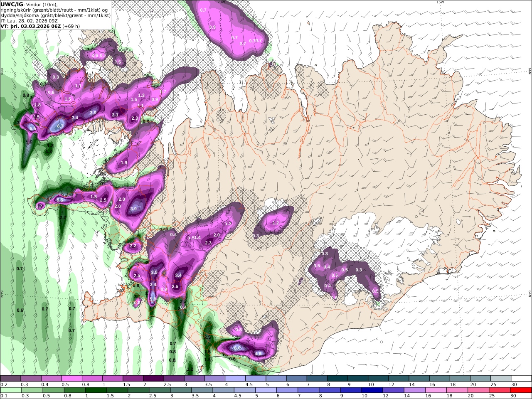The image size is (532, 399).
Task: Click the '4.5' label under the snow scale
Action: 249,385
